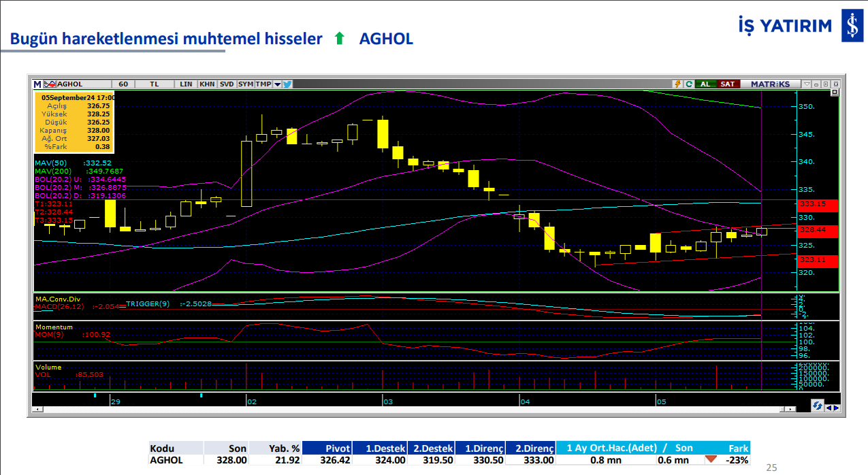Toggle the KHN chart option

pyautogui.click(x=207, y=84)
